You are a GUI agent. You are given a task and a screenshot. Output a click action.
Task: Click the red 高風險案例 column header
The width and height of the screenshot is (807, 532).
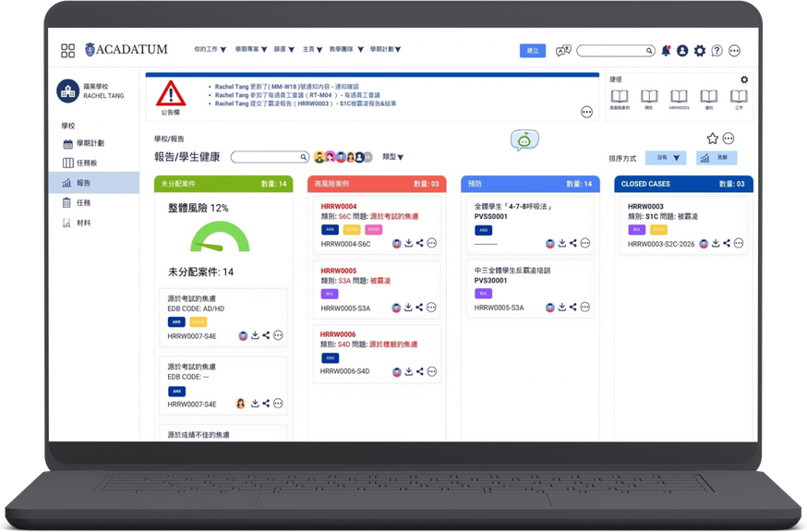pos(377,184)
